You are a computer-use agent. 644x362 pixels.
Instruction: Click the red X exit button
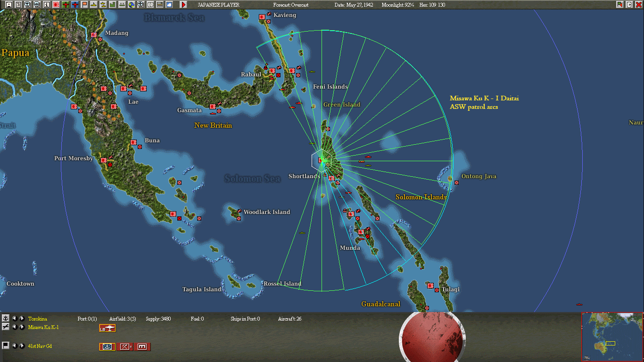pyautogui.click(x=638, y=5)
